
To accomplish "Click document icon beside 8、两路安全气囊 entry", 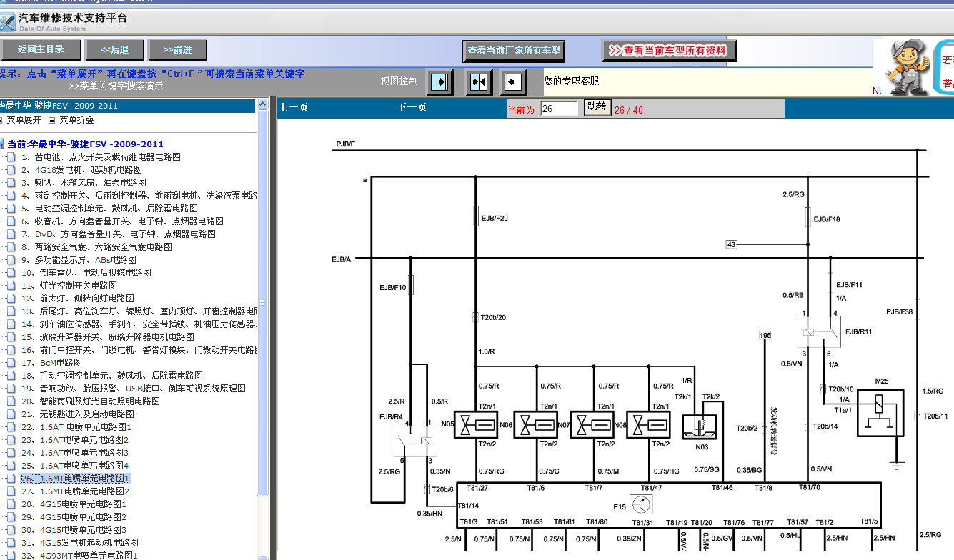I will (x=11, y=247).
